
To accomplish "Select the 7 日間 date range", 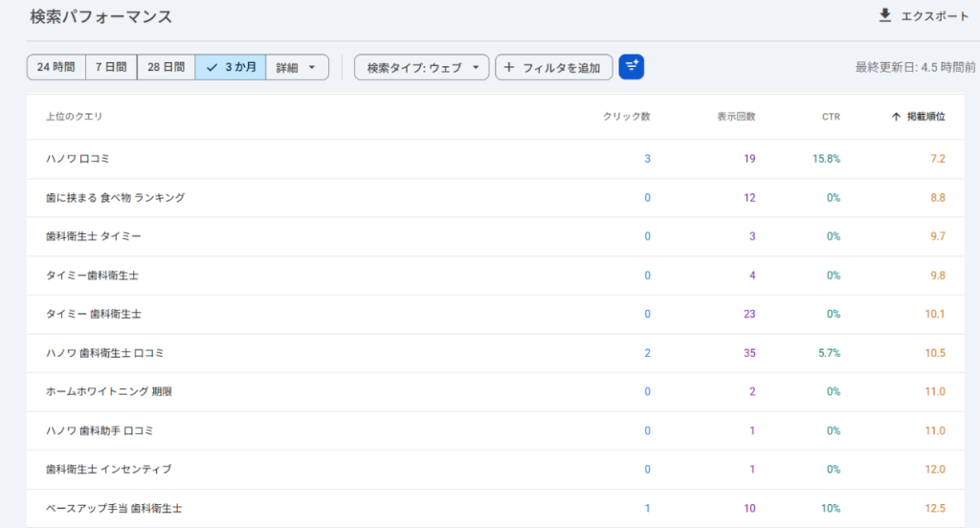I will point(111,67).
